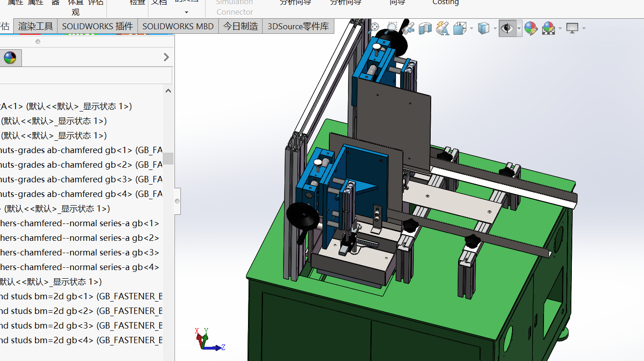The image size is (644, 361).
Task: Select the studs bm=2d gb<3> tree item
Action: click(x=81, y=325)
